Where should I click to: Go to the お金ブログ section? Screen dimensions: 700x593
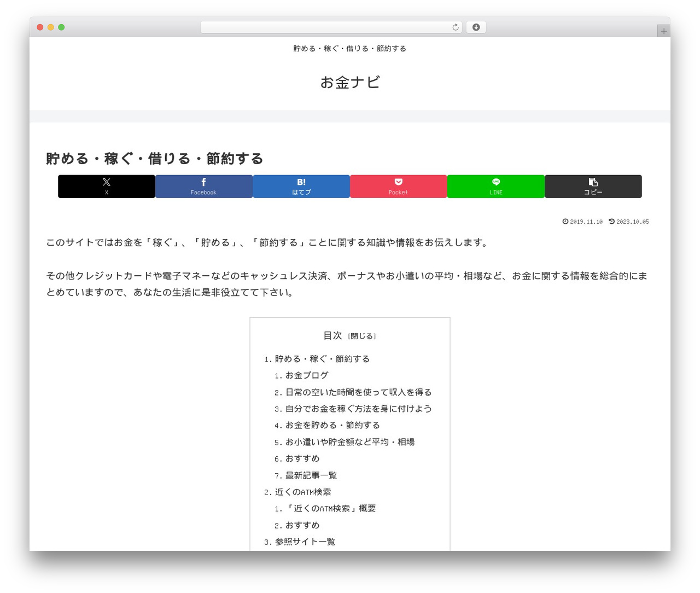tap(307, 375)
